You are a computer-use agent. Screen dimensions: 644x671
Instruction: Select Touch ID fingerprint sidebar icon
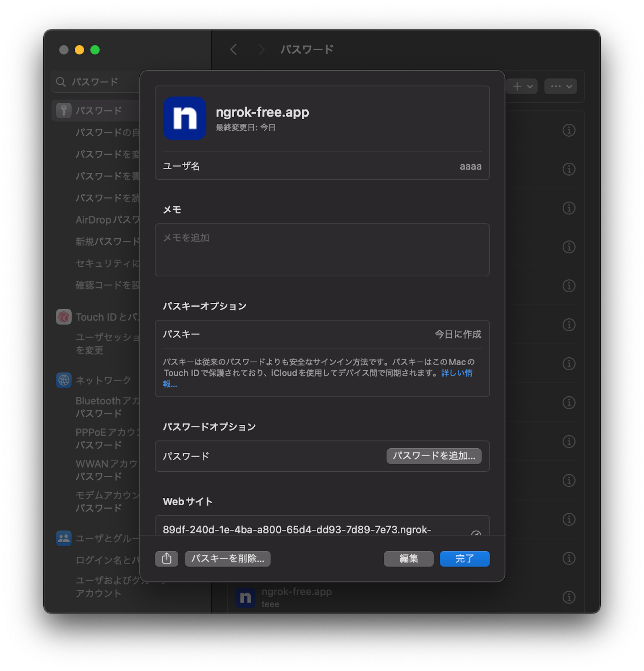(x=64, y=317)
